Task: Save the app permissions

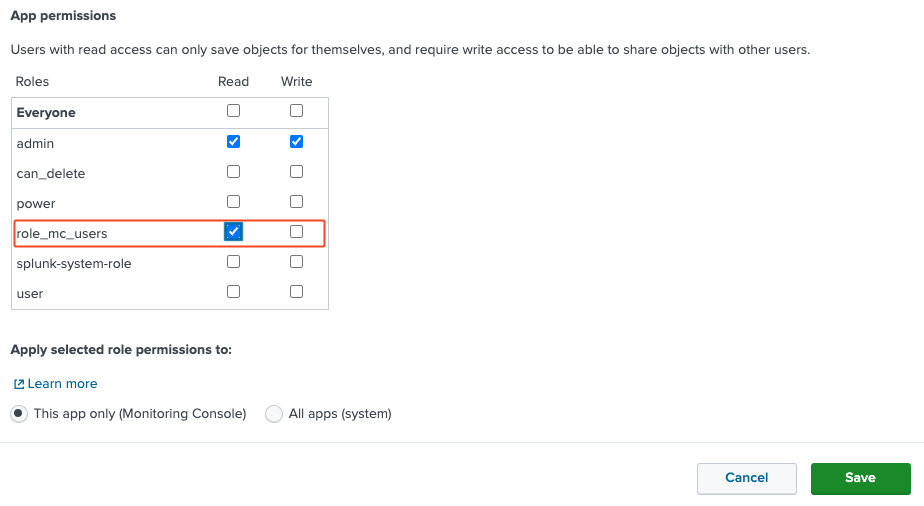Action: point(860,478)
